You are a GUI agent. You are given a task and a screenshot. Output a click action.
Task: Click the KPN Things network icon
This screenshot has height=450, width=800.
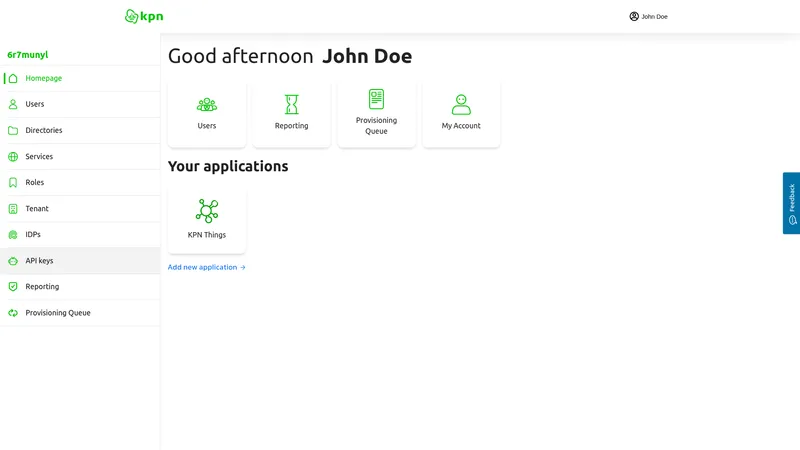207,211
